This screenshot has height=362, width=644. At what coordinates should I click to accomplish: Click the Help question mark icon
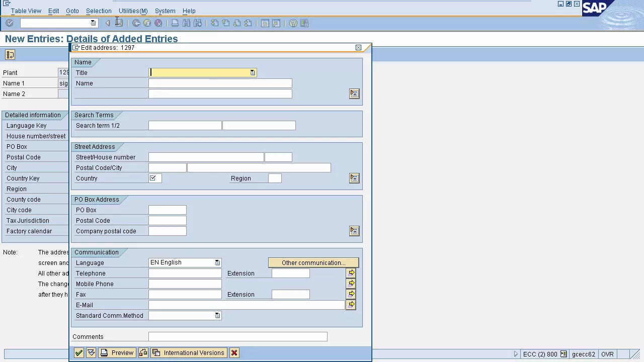(x=293, y=23)
